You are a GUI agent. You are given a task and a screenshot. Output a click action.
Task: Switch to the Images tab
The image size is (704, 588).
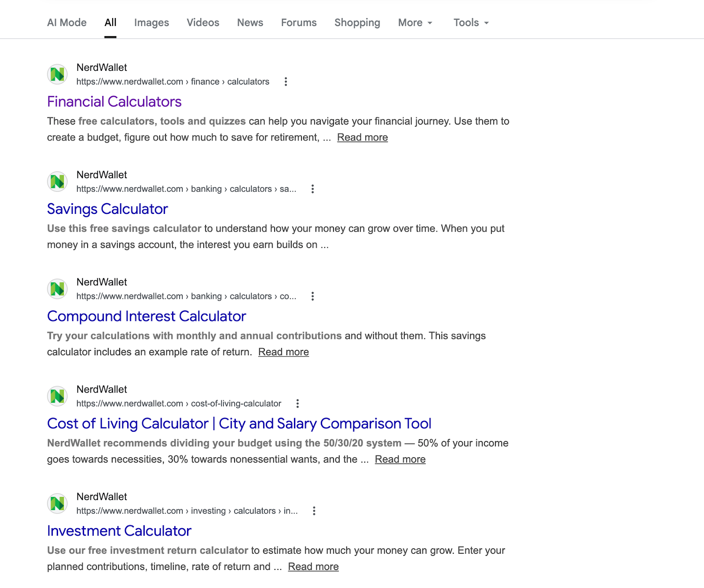click(151, 22)
